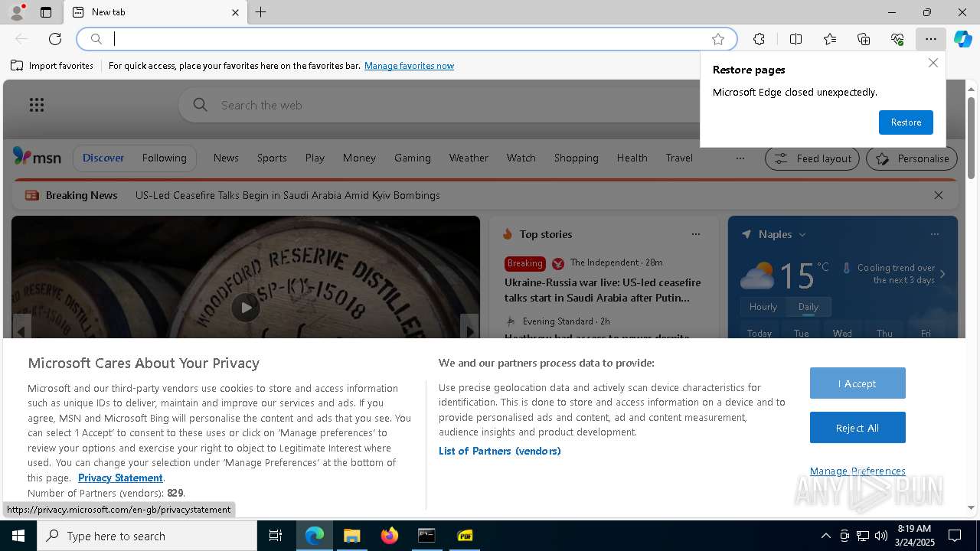Screen dimensions: 980x551
Task: Open the Play category
Action: click(x=315, y=158)
